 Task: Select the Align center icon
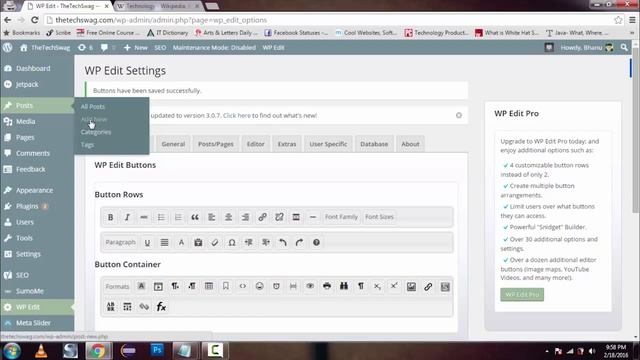point(229,217)
